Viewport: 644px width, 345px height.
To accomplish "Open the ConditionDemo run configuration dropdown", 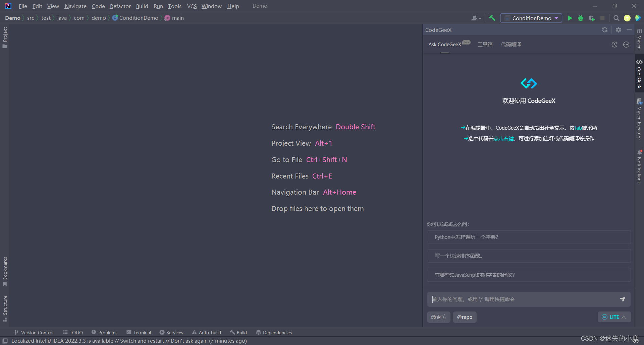I will point(531,18).
